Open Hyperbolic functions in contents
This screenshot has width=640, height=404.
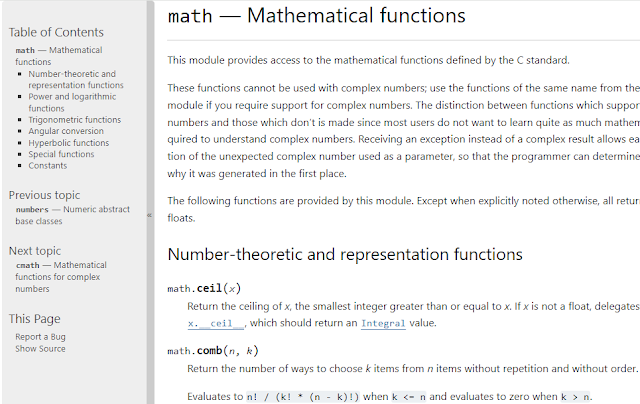tap(69, 143)
